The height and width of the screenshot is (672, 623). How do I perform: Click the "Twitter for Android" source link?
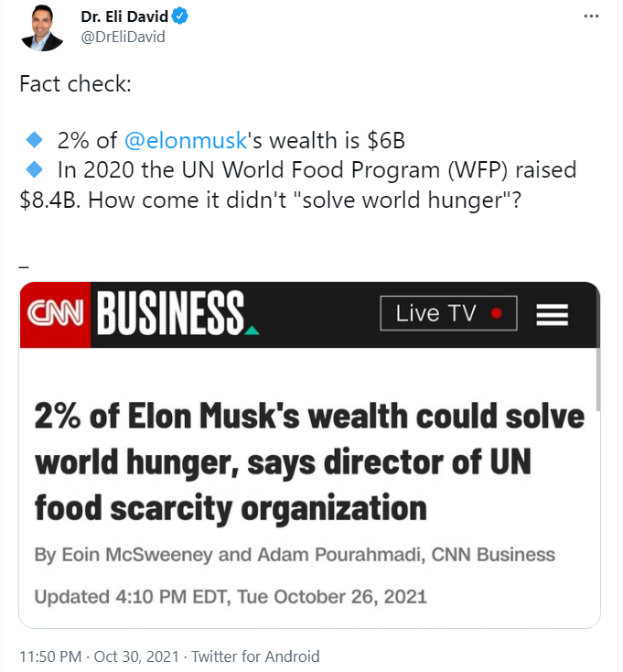click(257, 656)
